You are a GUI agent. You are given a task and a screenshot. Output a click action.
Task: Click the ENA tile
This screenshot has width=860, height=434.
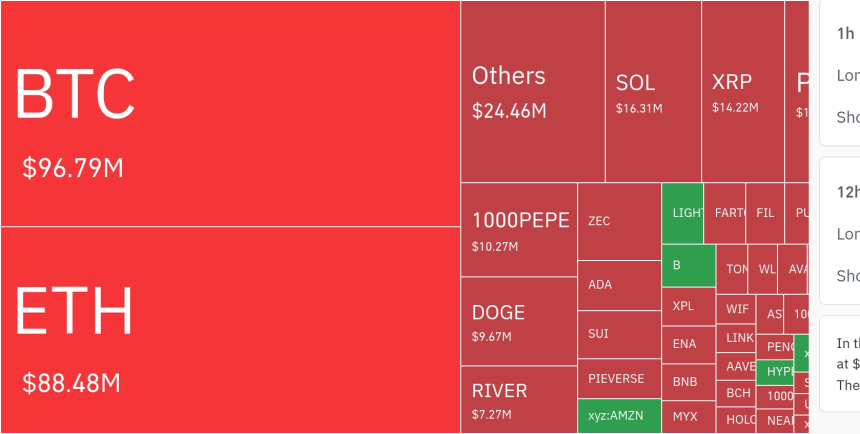(688, 344)
